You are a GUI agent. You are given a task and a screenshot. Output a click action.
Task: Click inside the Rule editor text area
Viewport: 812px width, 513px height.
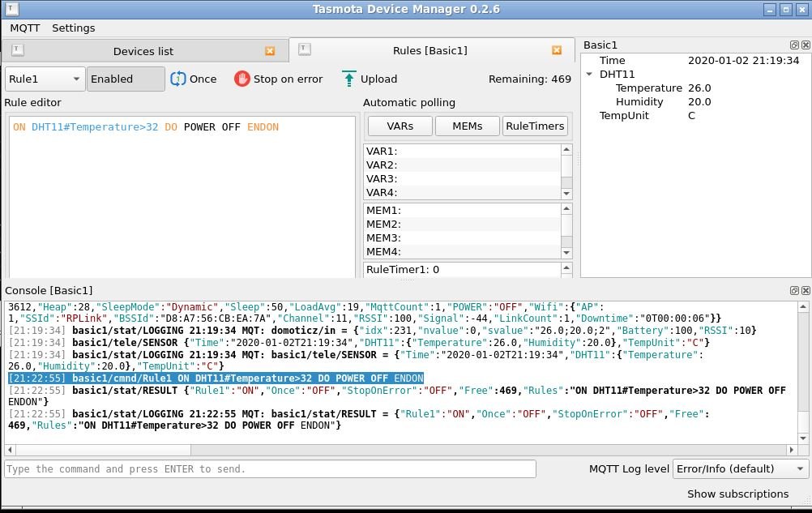[182, 197]
